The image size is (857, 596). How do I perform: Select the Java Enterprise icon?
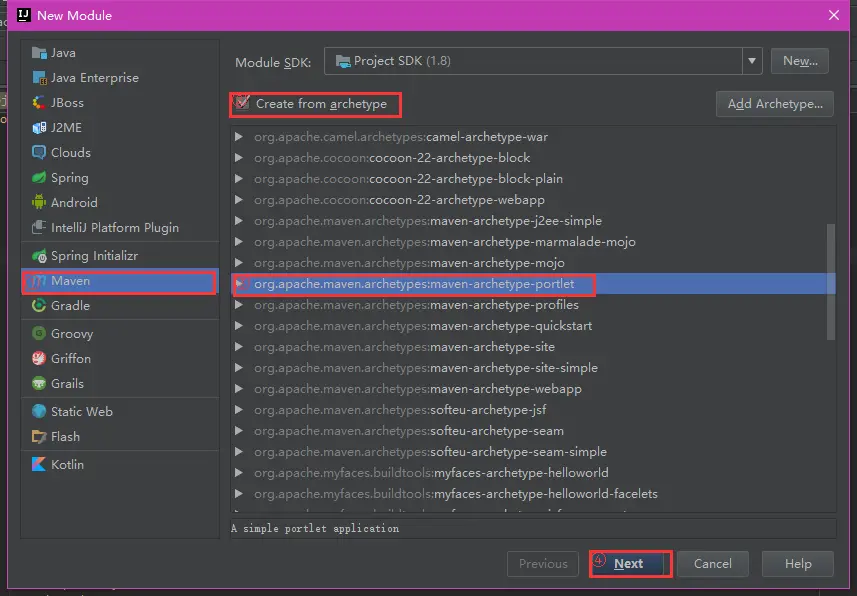39,78
